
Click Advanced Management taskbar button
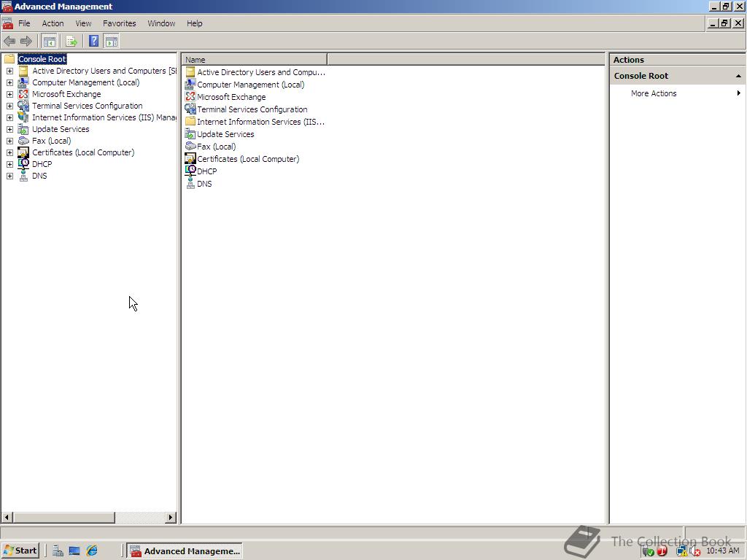pyautogui.click(x=185, y=551)
